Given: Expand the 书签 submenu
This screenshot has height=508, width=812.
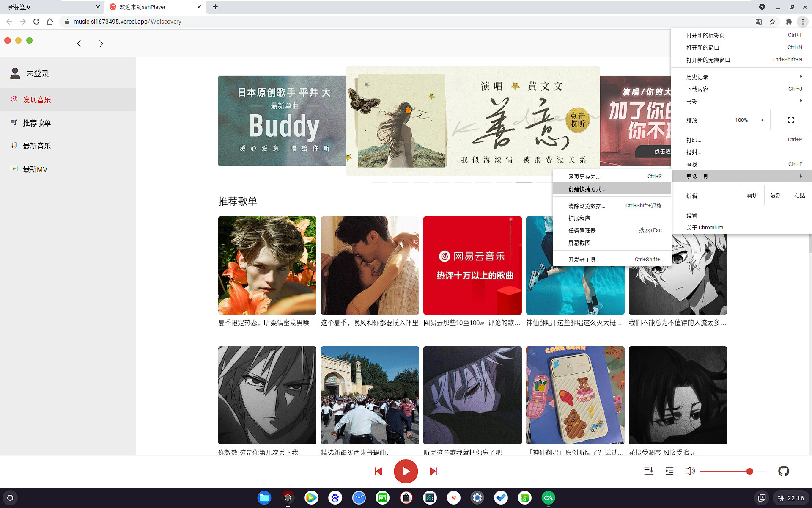Looking at the screenshot, I should click(x=741, y=101).
